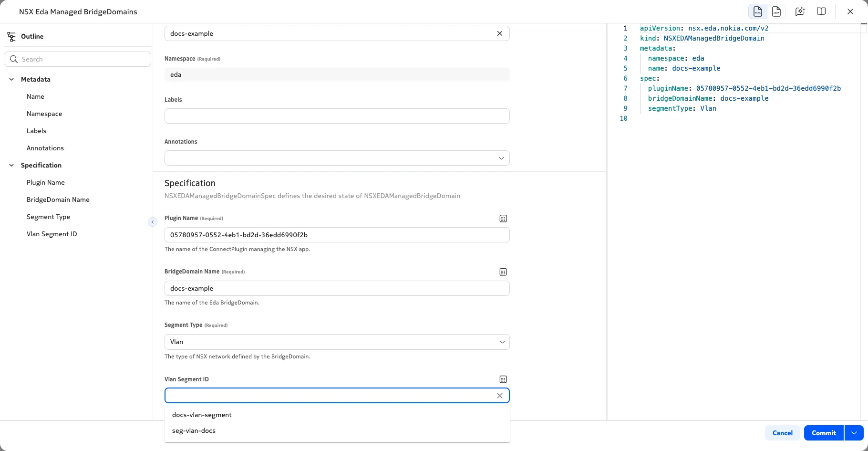
Task: Click the apiVersion line in YAML editor
Action: pyautogui.click(x=704, y=28)
